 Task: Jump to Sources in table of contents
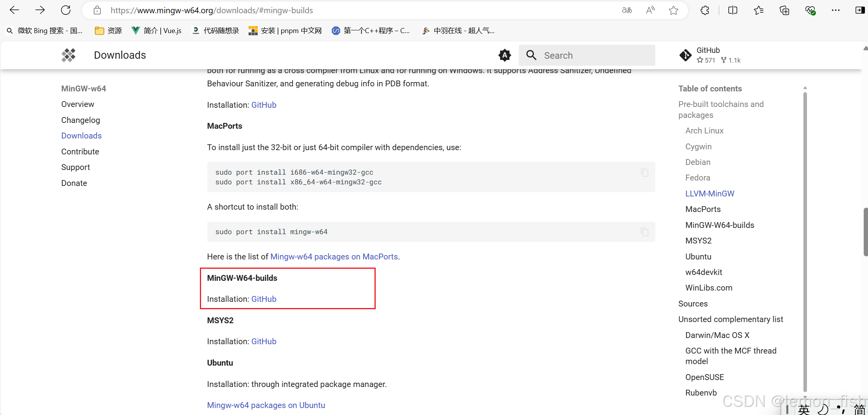pos(693,304)
